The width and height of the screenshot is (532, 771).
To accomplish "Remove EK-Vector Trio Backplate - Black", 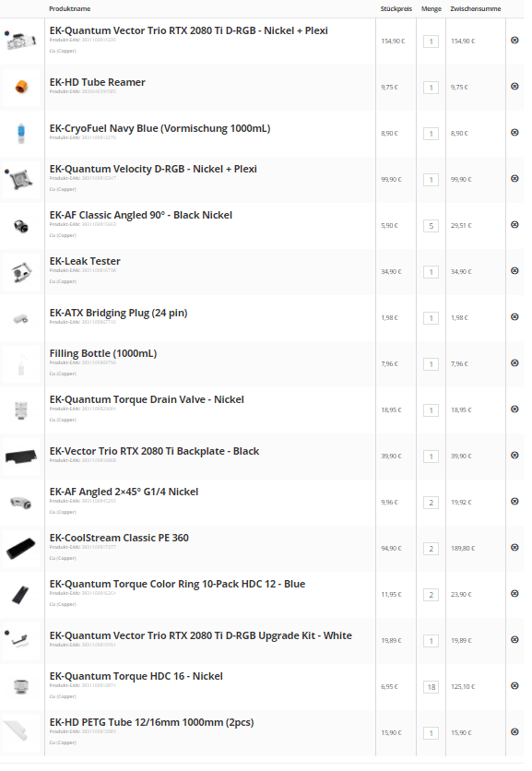I will pos(514,456).
